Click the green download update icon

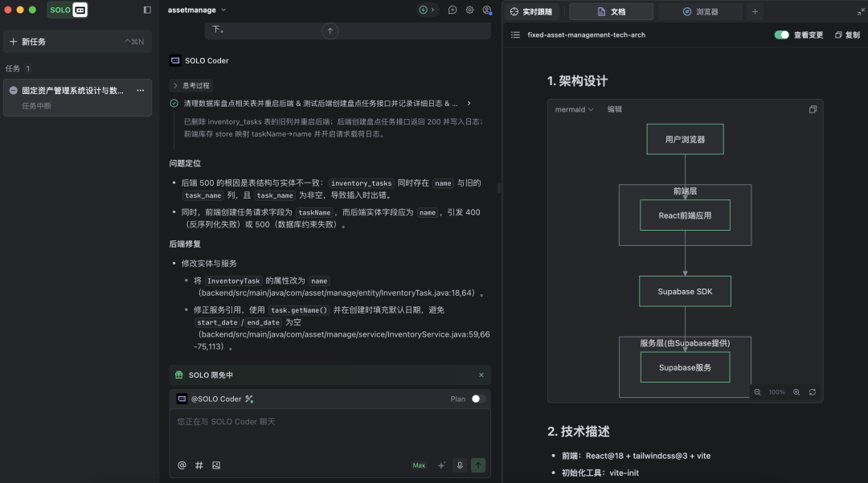[x=423, y=10]
